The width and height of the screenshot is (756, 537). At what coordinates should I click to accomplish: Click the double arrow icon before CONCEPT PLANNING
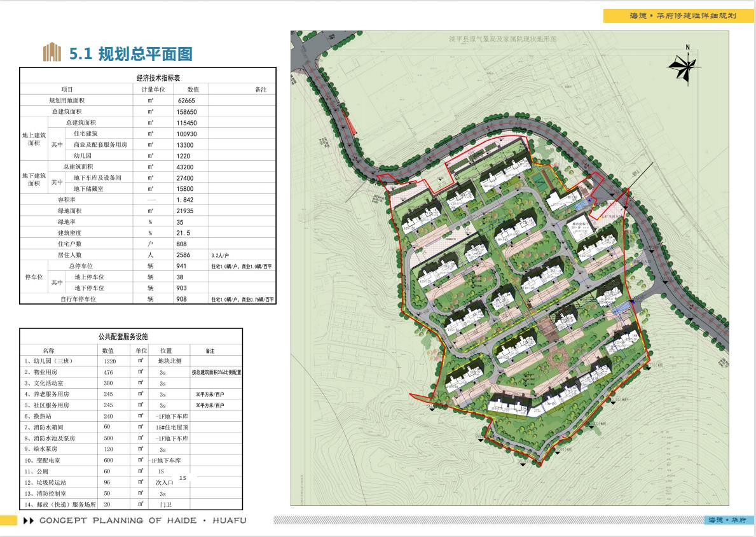tap(28, 520)
